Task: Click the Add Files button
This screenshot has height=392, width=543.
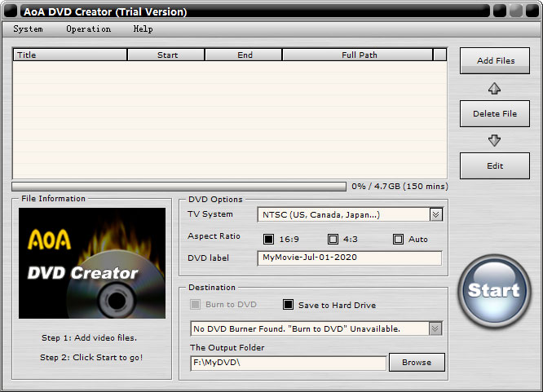Action: pos(495,61)
